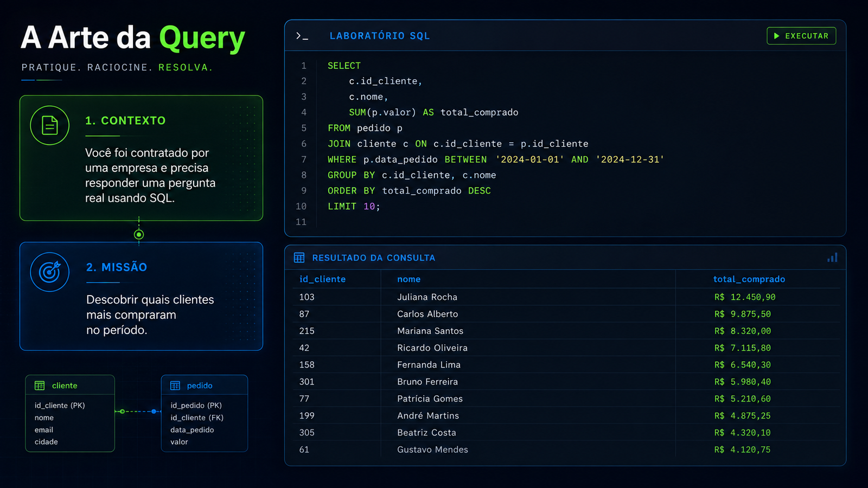The width and height of the screenshot is (868, 488).
Task: Click the EXECUTAR button
Action: [801, 36]
